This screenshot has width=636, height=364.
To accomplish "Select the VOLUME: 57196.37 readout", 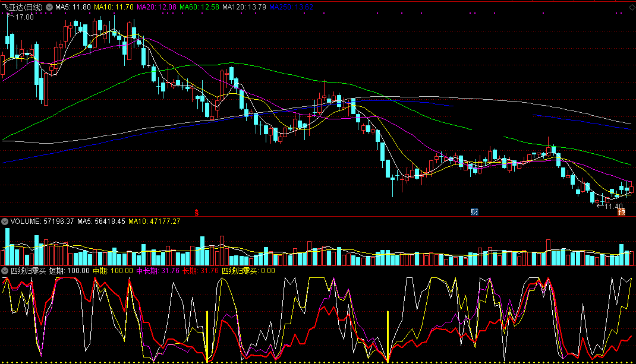I will [42, 221].
